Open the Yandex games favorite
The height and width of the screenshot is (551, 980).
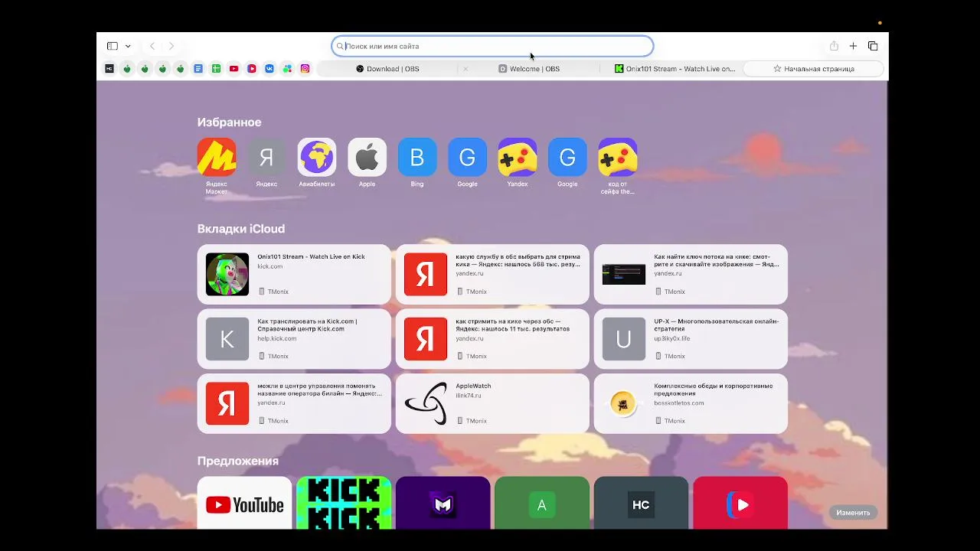pos(518,162)
